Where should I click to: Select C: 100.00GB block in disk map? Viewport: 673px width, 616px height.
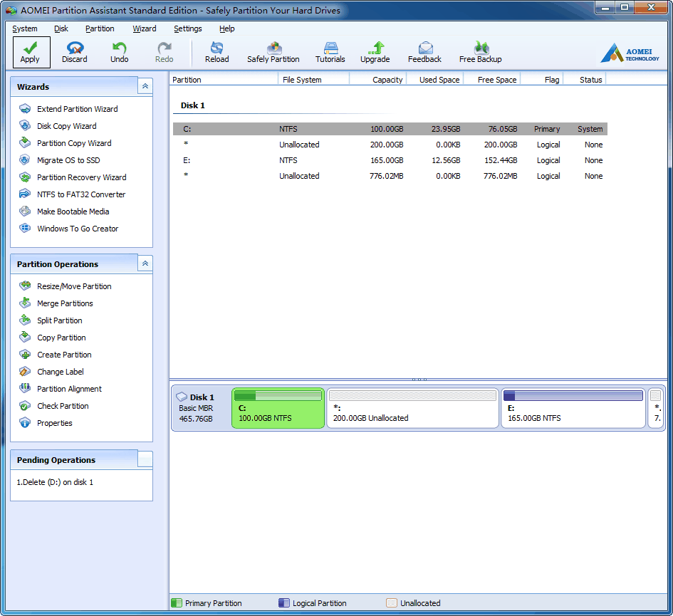tap(278, 408)
